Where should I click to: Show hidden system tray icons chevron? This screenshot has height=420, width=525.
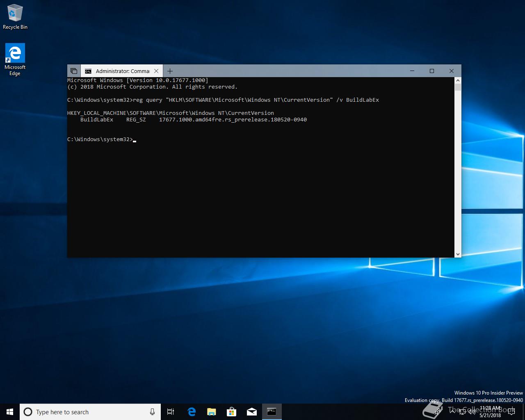pyautogui.click(x=453, y=412)
